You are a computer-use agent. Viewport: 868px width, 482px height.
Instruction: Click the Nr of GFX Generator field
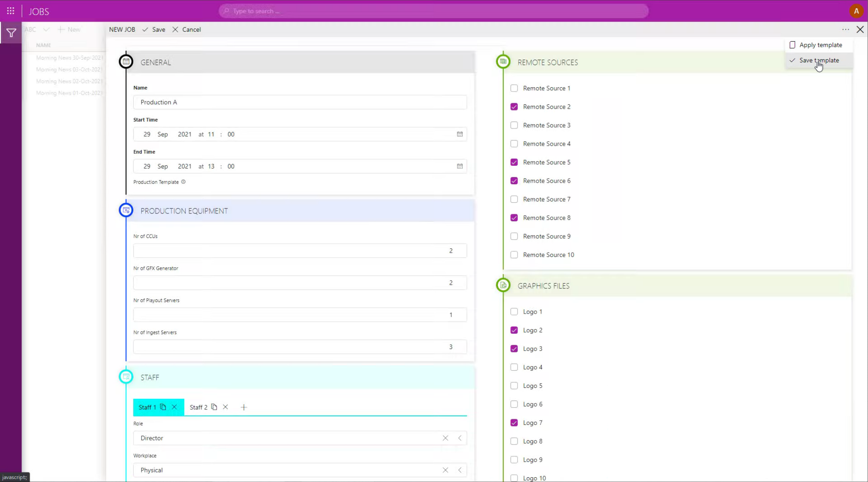(300, 283)
